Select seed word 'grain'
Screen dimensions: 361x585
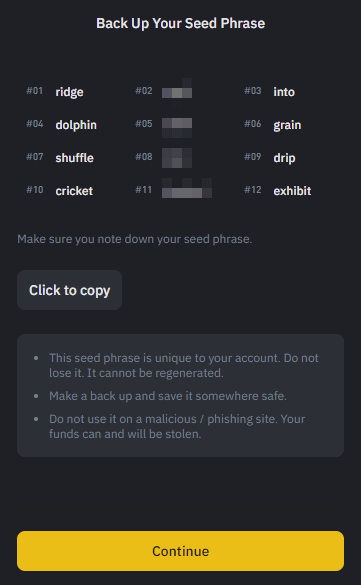tap(287, 125)
